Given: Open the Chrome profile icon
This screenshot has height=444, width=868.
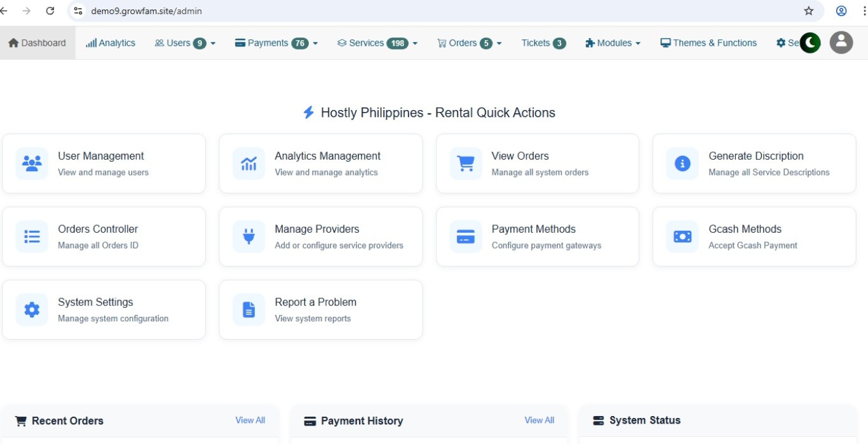Looking at the screenshot, I should [x=841, y=11].
